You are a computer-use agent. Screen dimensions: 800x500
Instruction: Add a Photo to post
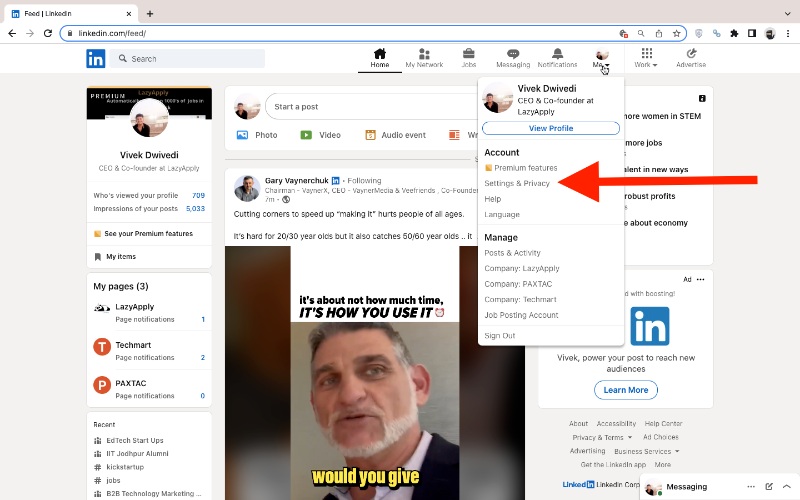tap(257, 135)
